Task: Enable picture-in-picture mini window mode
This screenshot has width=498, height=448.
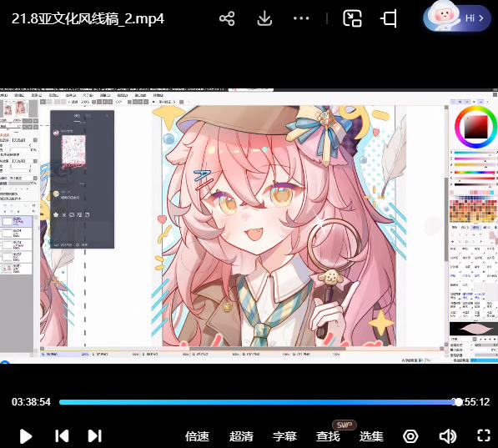Action: point(352,18)
